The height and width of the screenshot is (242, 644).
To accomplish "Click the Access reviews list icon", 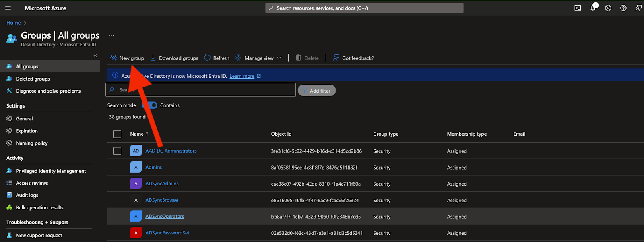I will click(10, 183).
